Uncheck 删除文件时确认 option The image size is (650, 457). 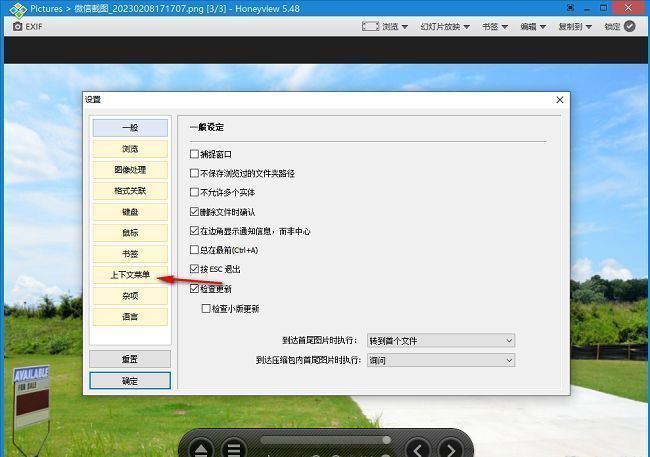tap(194, 212)
